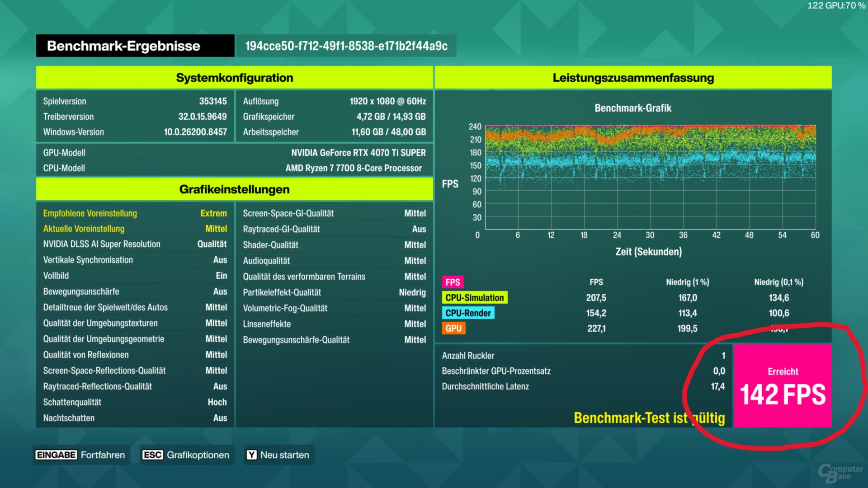868x488 pixels.
Task: Click the NVIDIA DLSS AI Super Resolution row
Action: pyautogui.click(x=135, y=244)
